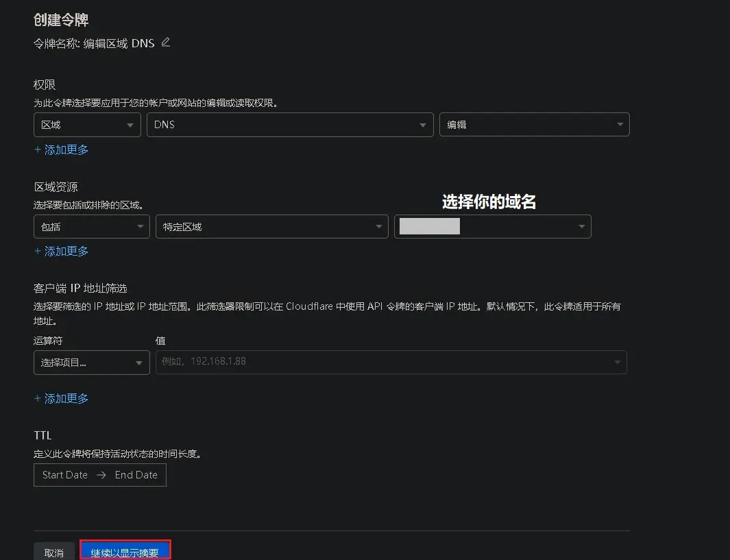The width and height of the screenshot is (730, 560).
Task: Click 添加更多 under the 区域资源 section
Action: point(61,251)
